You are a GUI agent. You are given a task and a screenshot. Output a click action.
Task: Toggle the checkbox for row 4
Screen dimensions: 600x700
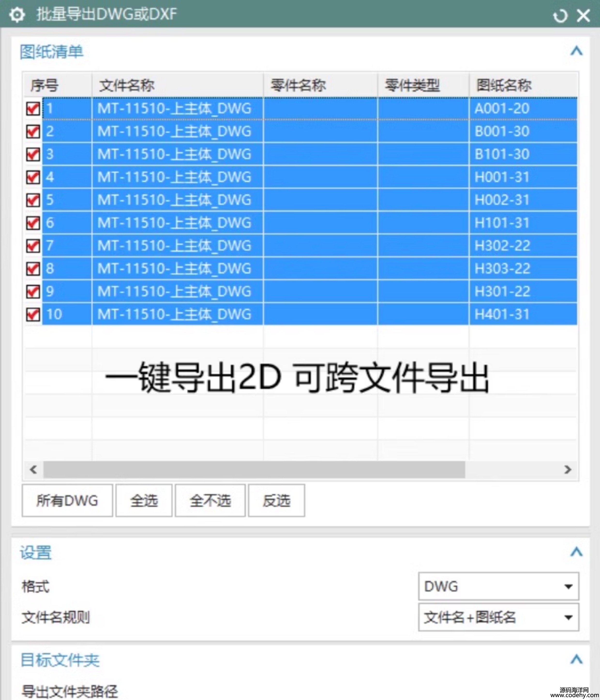pos(33,177)
